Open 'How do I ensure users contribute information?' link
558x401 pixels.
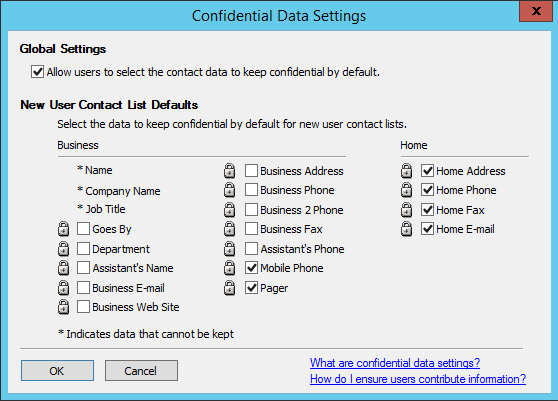(418, 379)
